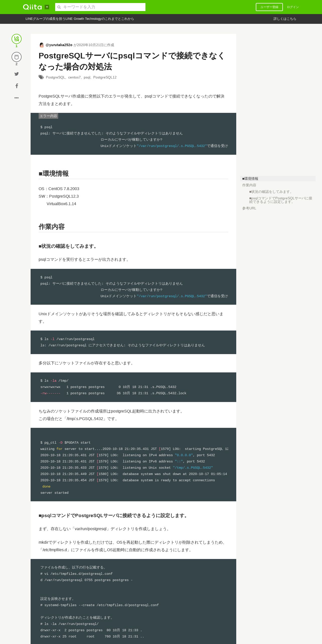The image size is (322, 644).
Task: Click the heading ■状況の確認をしてみます。 in the article
Action: (x=68, y=246)
